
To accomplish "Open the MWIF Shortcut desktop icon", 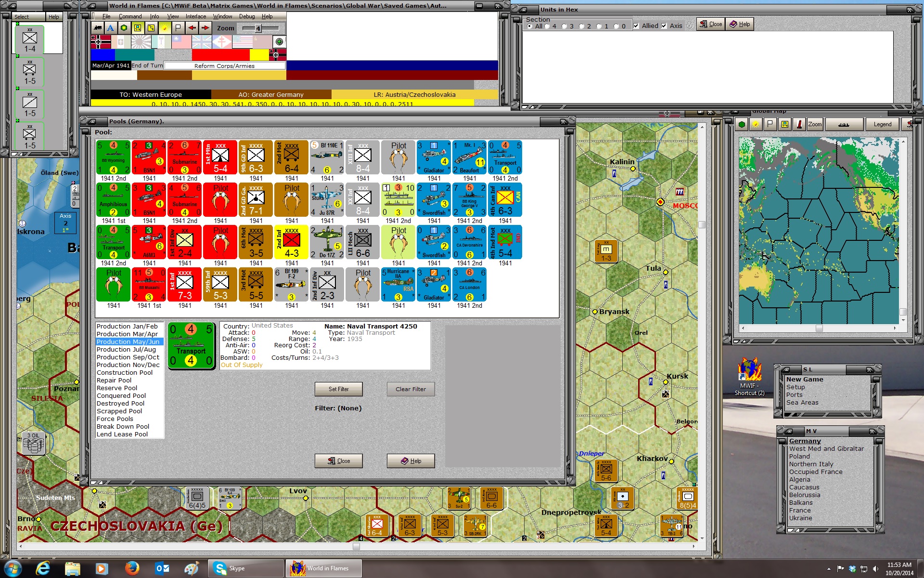I will [749, 377].
